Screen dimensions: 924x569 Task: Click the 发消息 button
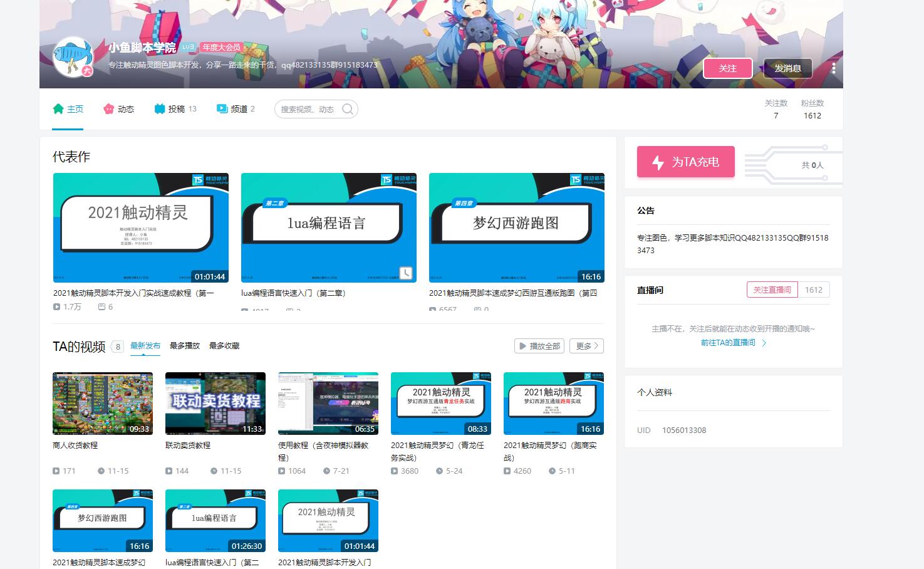pos(787,68)
